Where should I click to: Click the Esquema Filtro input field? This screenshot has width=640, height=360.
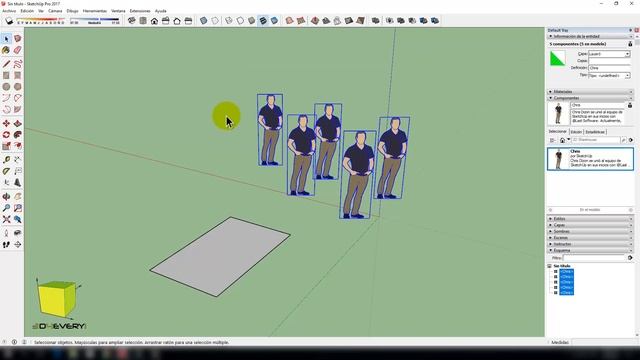tap(594, 258)
